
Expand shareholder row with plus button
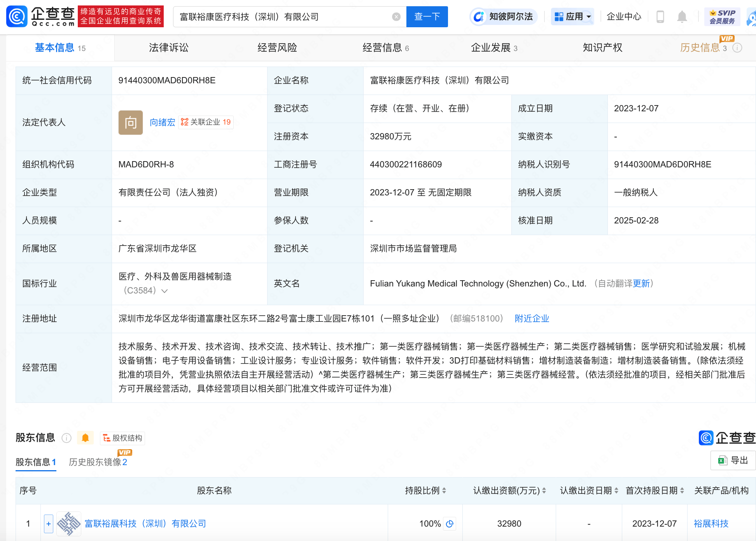pyautogui.click(x=48, y=524)
